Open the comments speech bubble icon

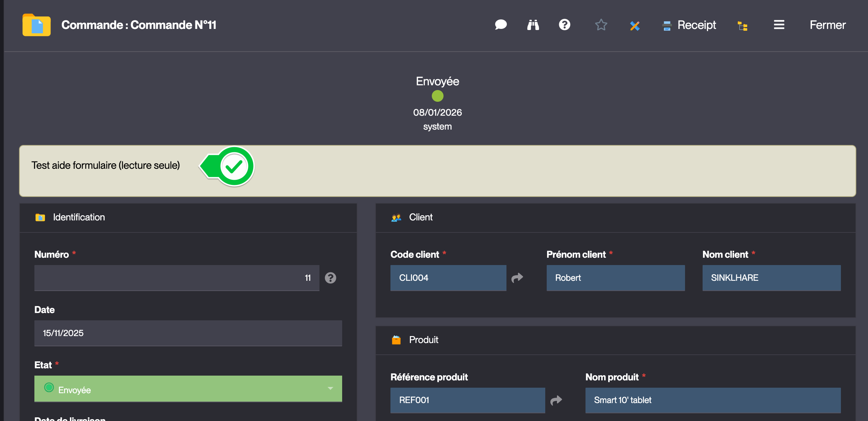pyautogui.click(x=501, y=25)
